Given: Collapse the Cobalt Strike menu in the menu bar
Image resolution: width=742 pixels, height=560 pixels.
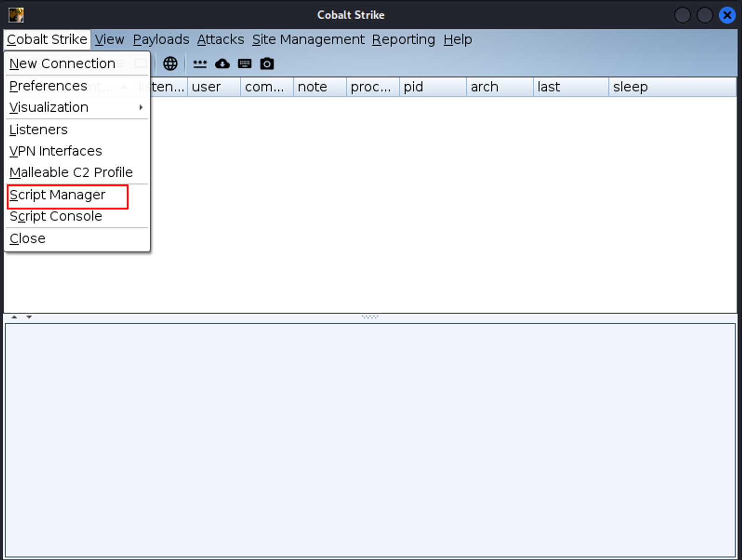Looking at the screenshot, I should point(47,39).
